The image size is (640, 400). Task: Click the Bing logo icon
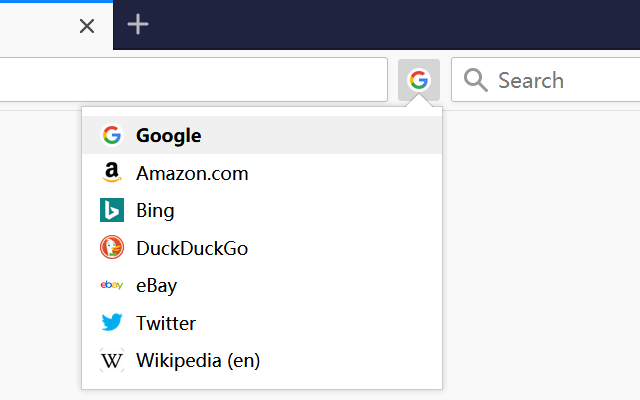click(x=111, y=211)
